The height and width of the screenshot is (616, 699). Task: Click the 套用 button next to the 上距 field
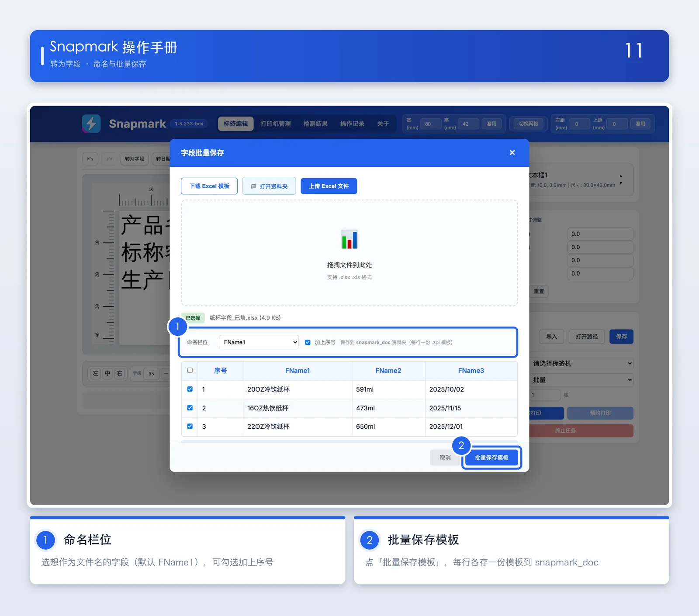640,124
